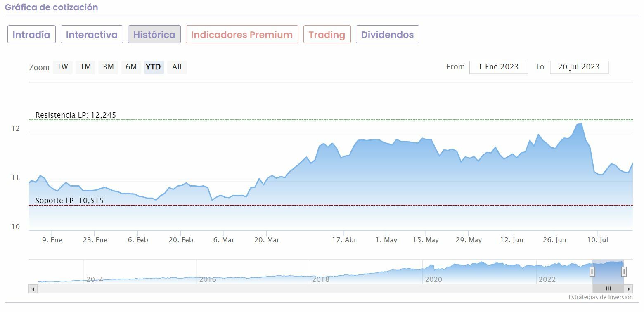The width and height of the screenshot is (644, 312).
Task: Select the 1W zoom range
Action: pos(62,67)
